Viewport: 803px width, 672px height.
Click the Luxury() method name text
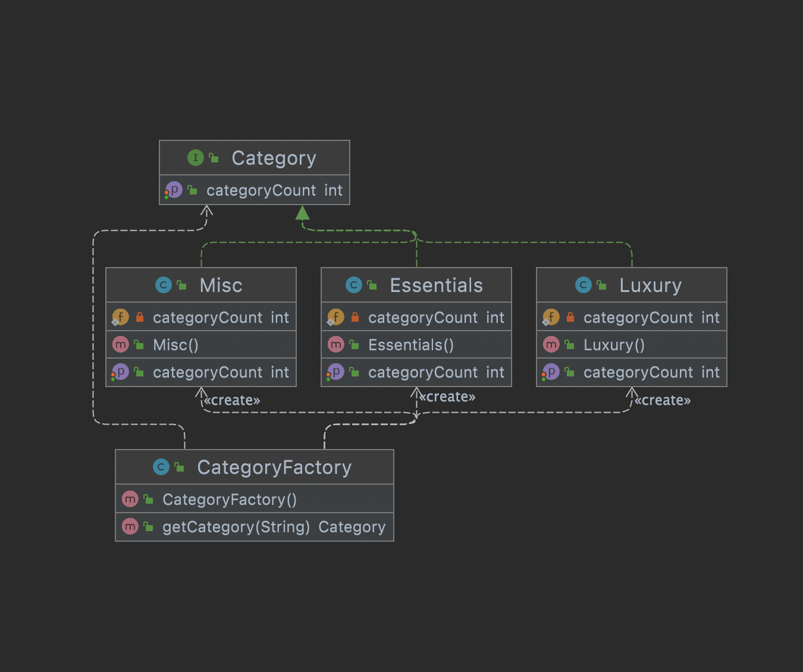point(614,344)
